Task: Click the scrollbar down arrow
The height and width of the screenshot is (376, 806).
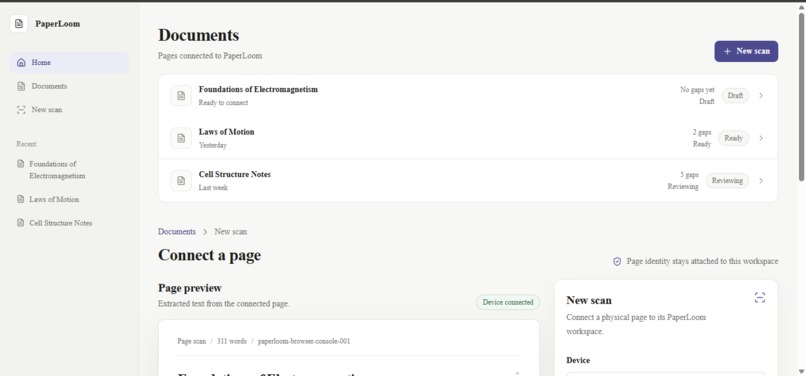Action: (801, 371)
